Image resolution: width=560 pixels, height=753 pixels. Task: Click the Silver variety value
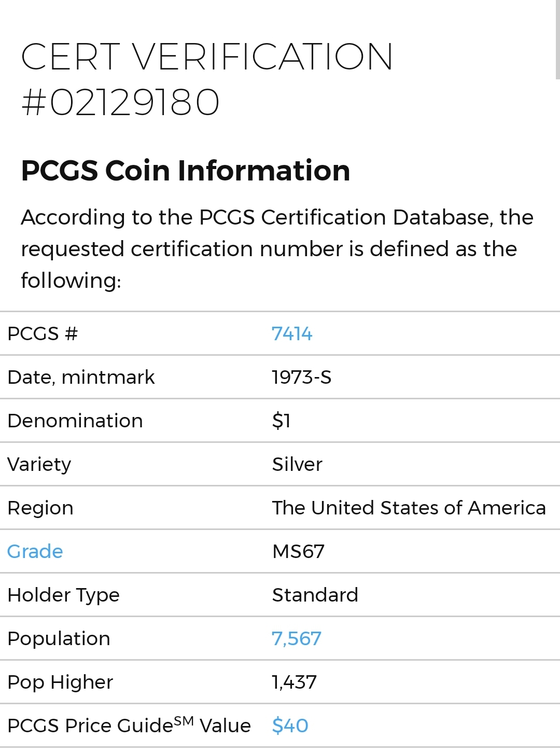297,464
